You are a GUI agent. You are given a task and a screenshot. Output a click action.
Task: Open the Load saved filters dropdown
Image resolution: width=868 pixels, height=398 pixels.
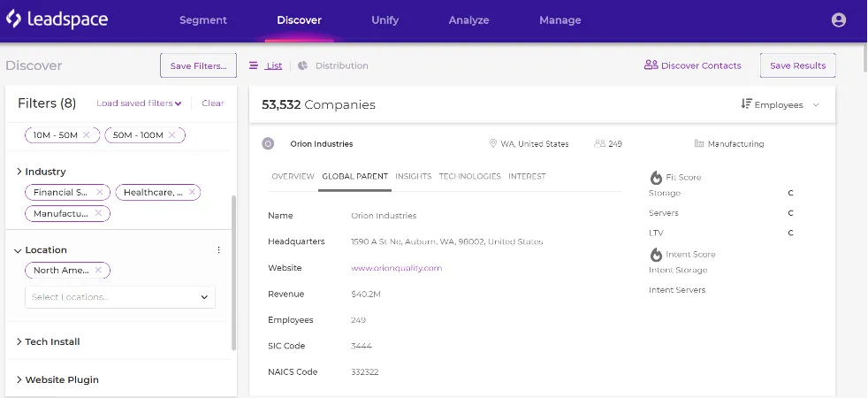(139, 103)
